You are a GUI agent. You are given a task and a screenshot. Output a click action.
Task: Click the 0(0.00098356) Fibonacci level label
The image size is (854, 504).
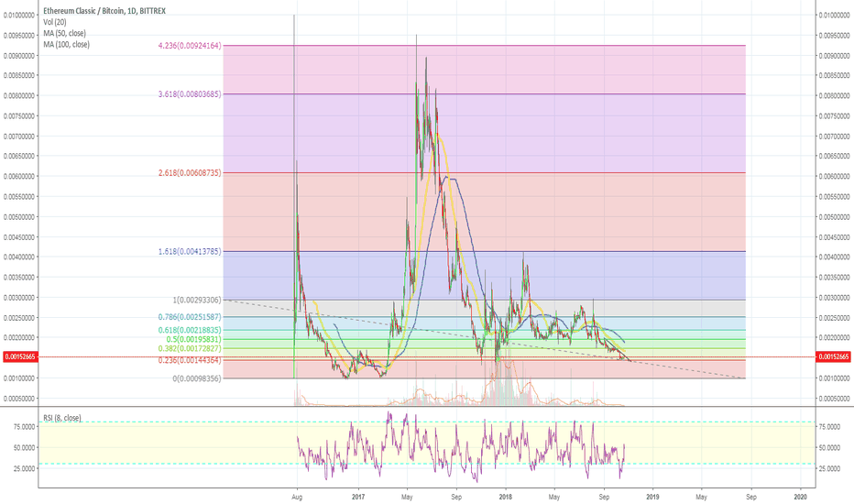coord(197,378)
